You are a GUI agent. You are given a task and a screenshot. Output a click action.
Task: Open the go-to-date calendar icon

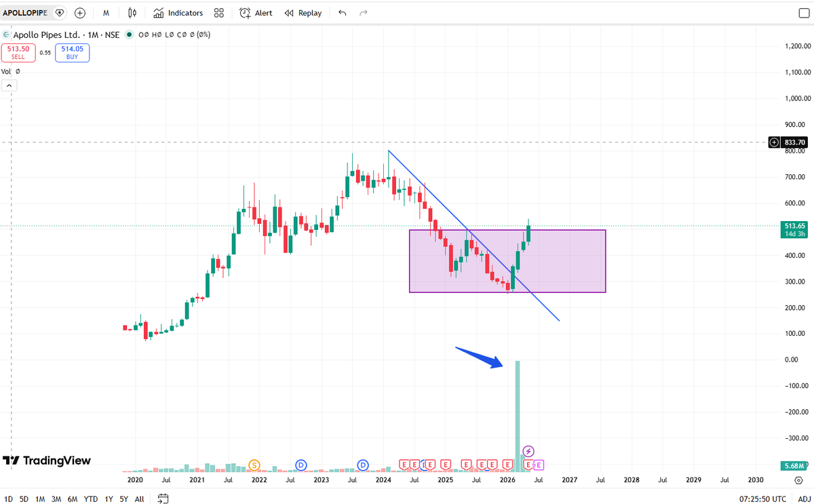[163, 499]
